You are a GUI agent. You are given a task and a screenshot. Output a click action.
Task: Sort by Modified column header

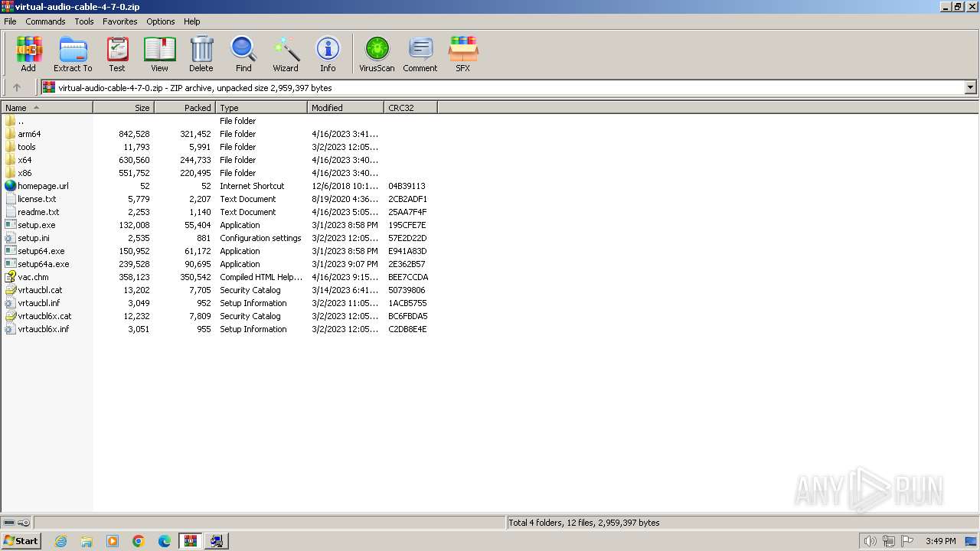click(x=346, y=108)
